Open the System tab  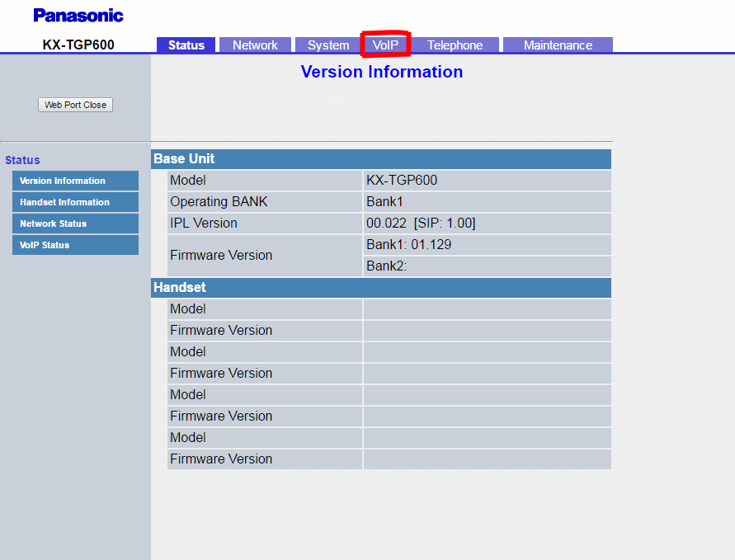[328, 45]
